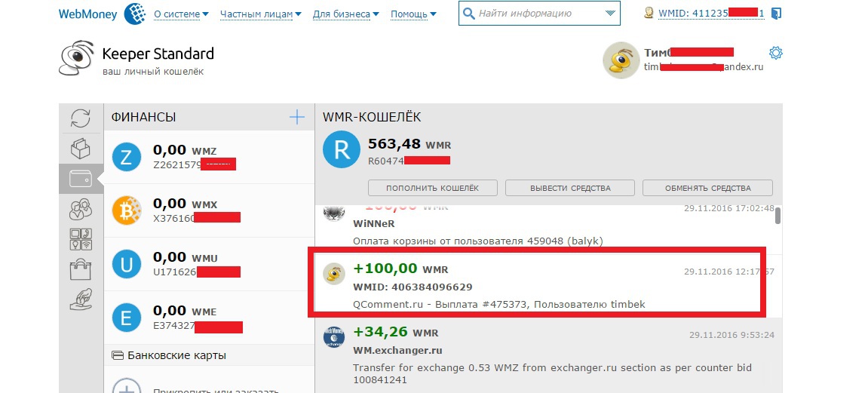Select the WMZ wallet Z icon

[x=127, y=157]
